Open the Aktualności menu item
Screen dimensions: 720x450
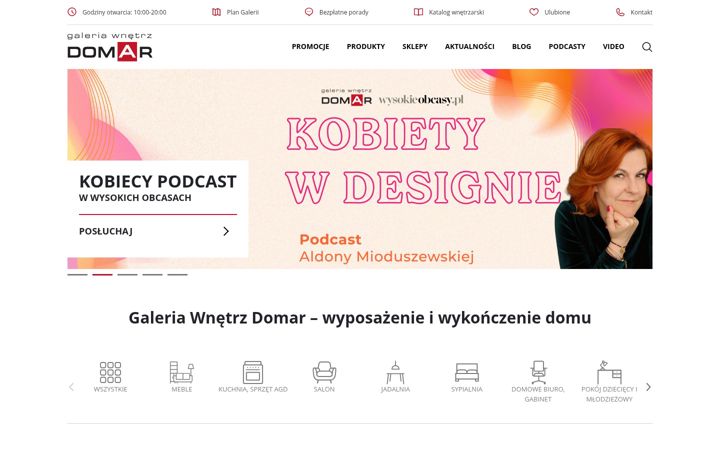469,46
